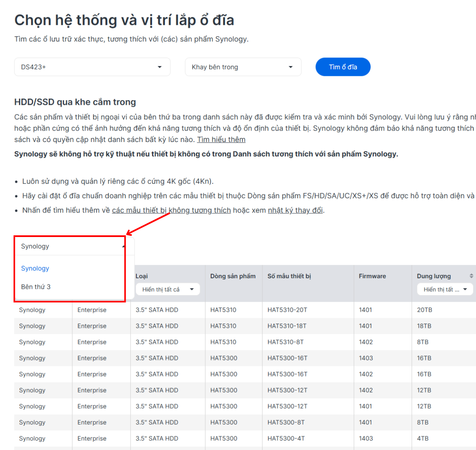Viewport: 476px width, 450px height.
Task: Click the Loại column header
Action: (x=141, y=276)
